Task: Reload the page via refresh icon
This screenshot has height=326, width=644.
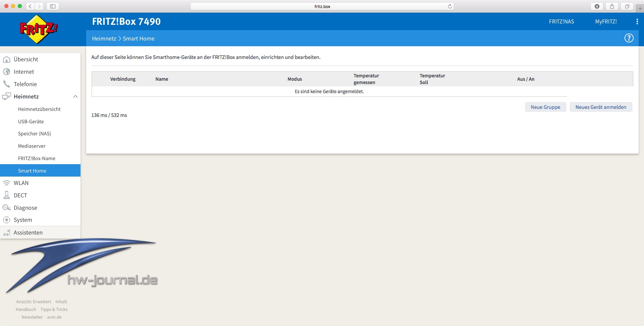Action: click(x=450, y=6)
